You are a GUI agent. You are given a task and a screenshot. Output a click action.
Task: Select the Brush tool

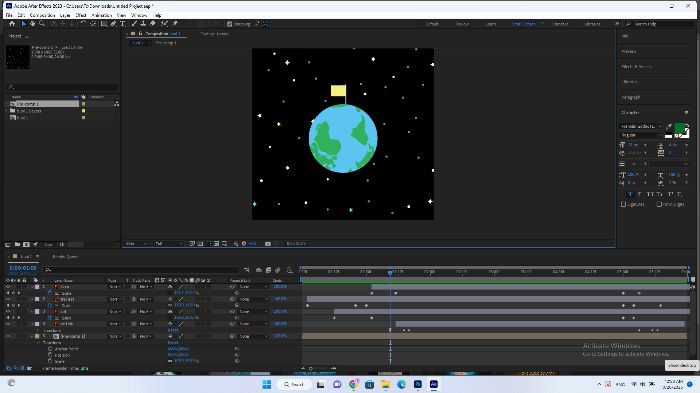134,24
